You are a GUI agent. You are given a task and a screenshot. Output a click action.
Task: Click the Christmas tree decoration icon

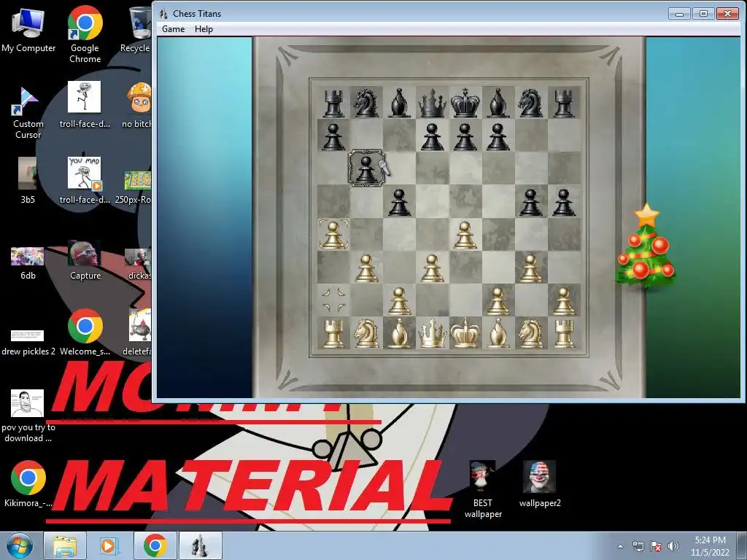pos(646,247)
